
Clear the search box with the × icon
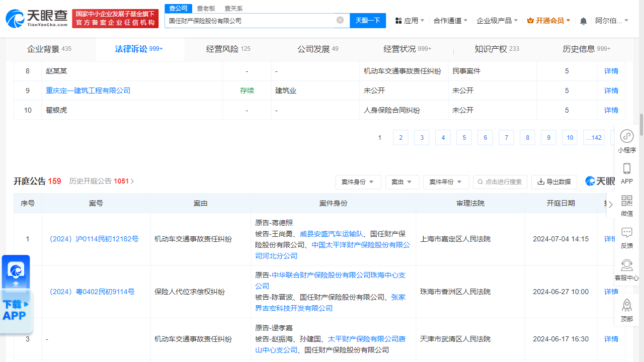[x=340, y=20]
